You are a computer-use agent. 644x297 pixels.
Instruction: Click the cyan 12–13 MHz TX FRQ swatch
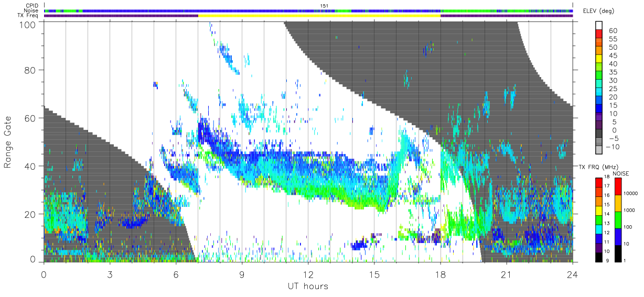tap(599, 229)
